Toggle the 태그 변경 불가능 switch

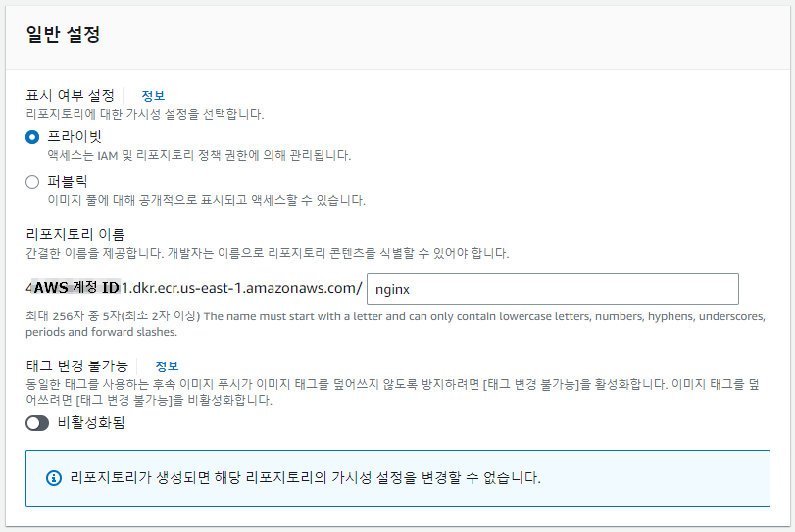pyautogui.click(x=37, y=423)
